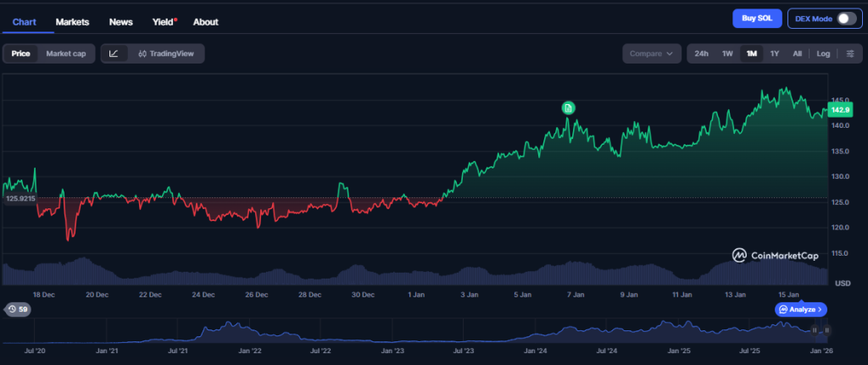Select the Price view toggle
This screenshot has height=365, width=868.
point(21,53)
